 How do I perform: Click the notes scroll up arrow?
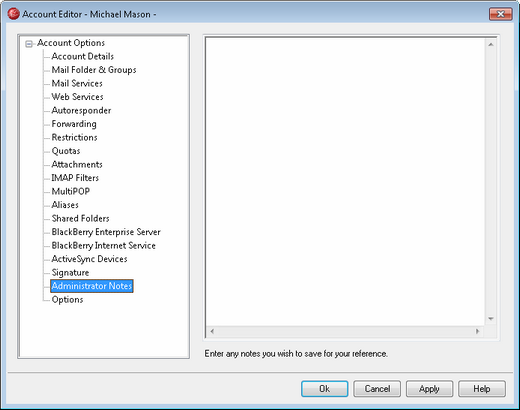491,44
